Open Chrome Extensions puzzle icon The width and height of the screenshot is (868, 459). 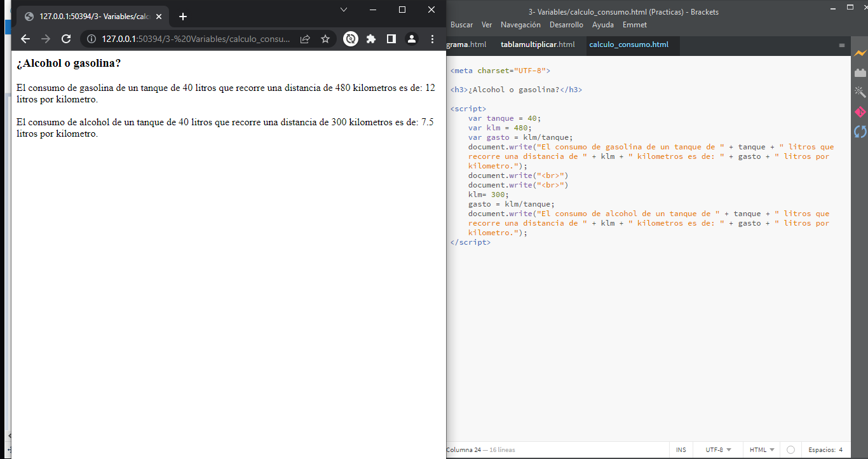point(371,39)
